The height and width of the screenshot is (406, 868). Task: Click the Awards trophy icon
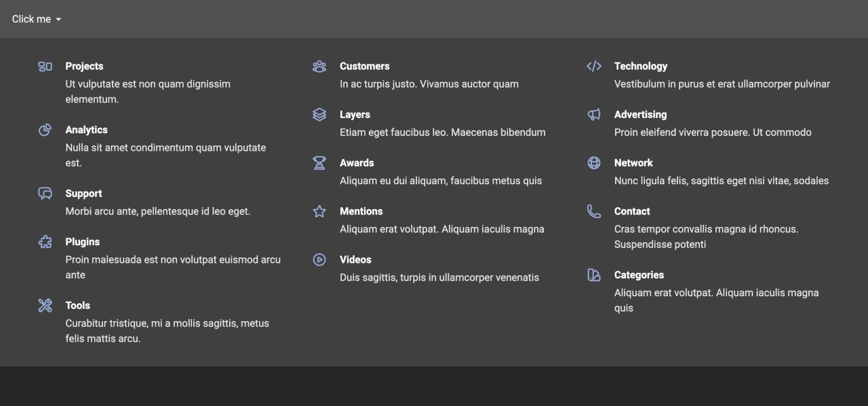[319, 163]
